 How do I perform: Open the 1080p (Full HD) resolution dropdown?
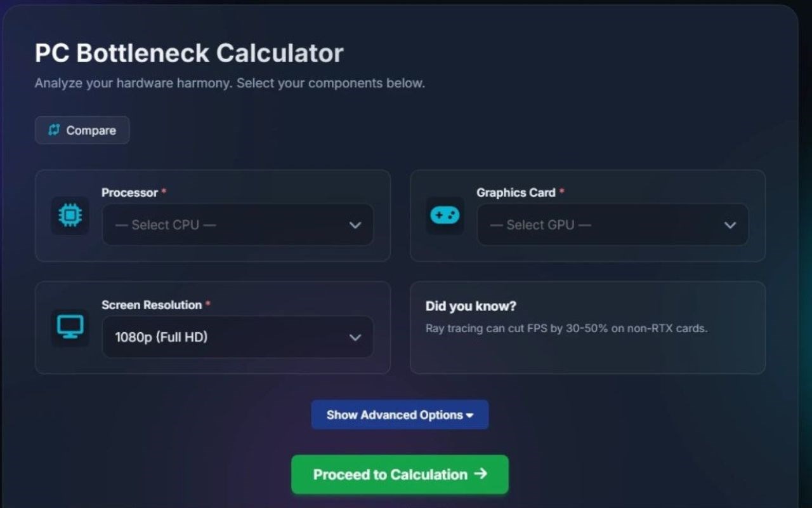point(238,337)
